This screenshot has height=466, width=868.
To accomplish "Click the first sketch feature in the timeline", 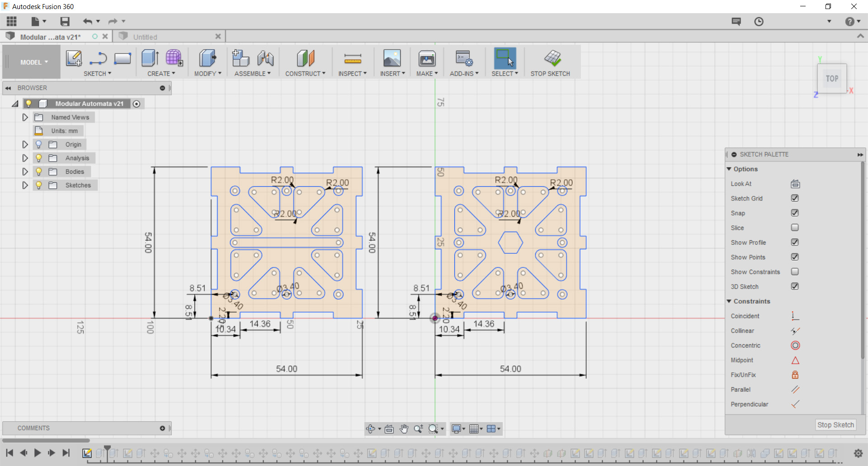I will coord(87,453).
